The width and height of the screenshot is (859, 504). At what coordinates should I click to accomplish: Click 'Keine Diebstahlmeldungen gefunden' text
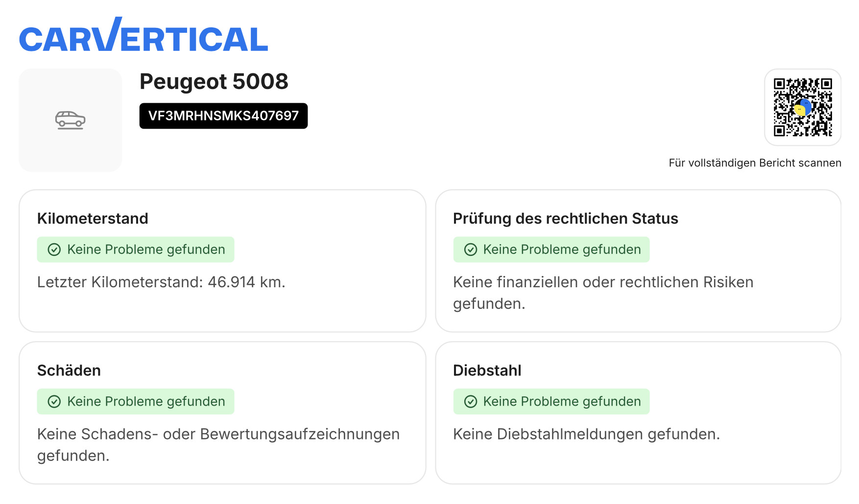pyautogui.click(x=586, y=434)
